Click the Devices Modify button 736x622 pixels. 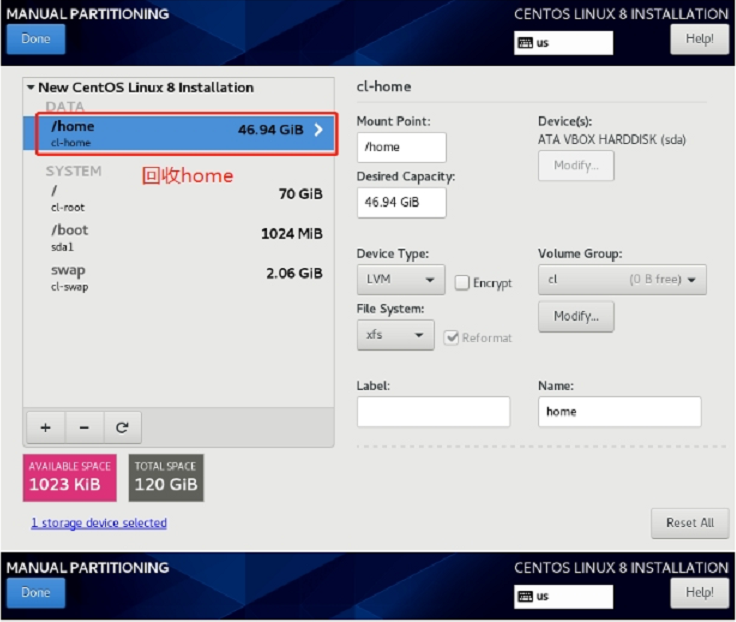pos(576,165)
